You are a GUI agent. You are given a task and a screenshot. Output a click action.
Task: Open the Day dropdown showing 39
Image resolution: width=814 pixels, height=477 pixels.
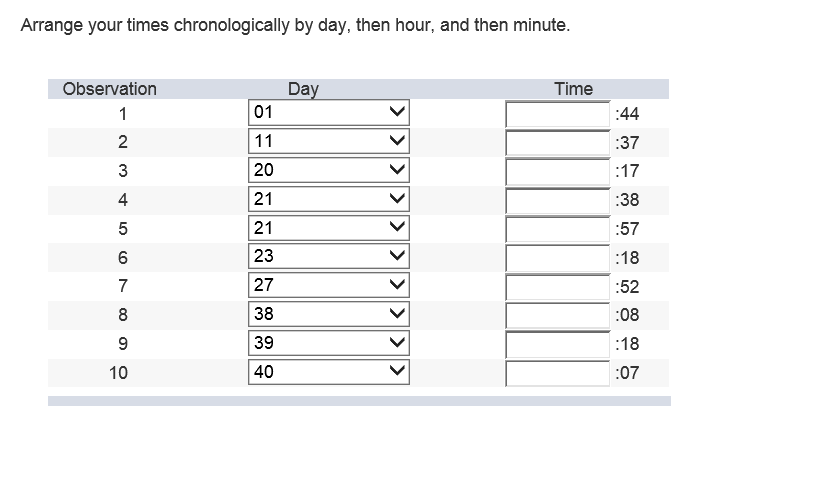[x=329, y=344]
